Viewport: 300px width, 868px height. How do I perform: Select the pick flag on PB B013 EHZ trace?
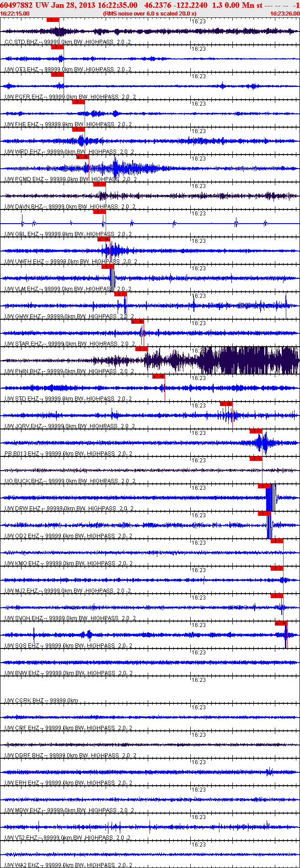pos(256,431)
